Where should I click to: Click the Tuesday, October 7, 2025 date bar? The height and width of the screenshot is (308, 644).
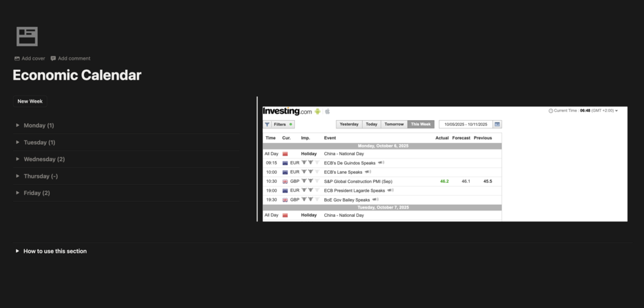point(383,208)
